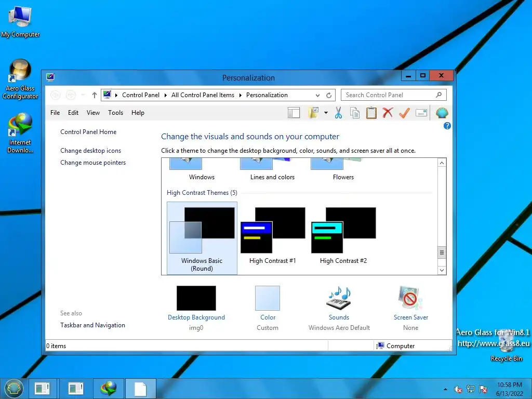Open the folder options dropdown arrow

pyautogui.click(x=326, y=113)
